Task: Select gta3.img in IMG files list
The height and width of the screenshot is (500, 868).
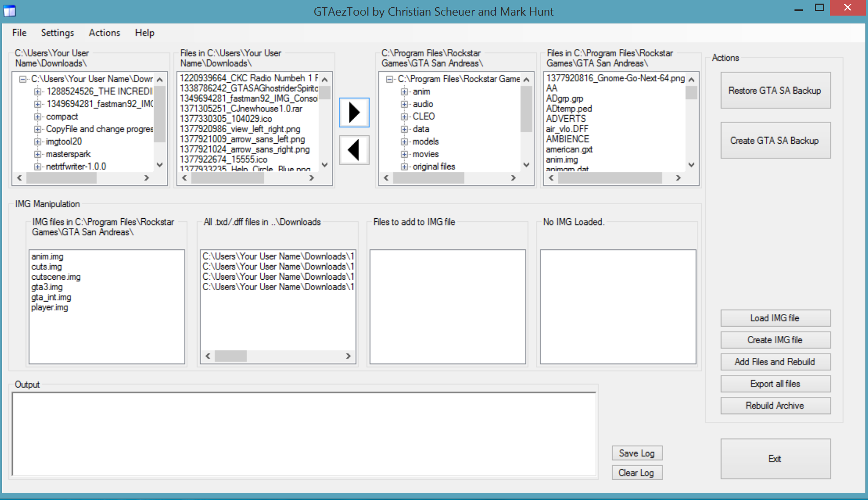Action: pyautogui.click(x=47, y=287)
